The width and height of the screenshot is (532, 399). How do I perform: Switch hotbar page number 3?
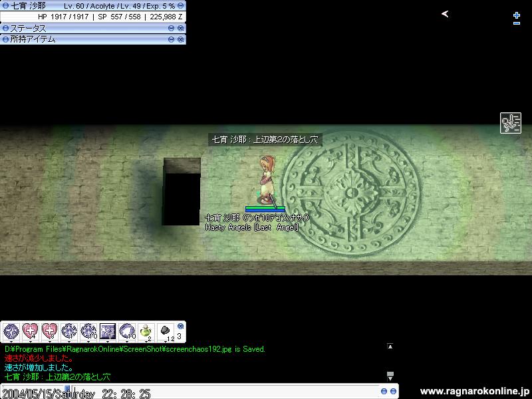(x=179, y=336)
